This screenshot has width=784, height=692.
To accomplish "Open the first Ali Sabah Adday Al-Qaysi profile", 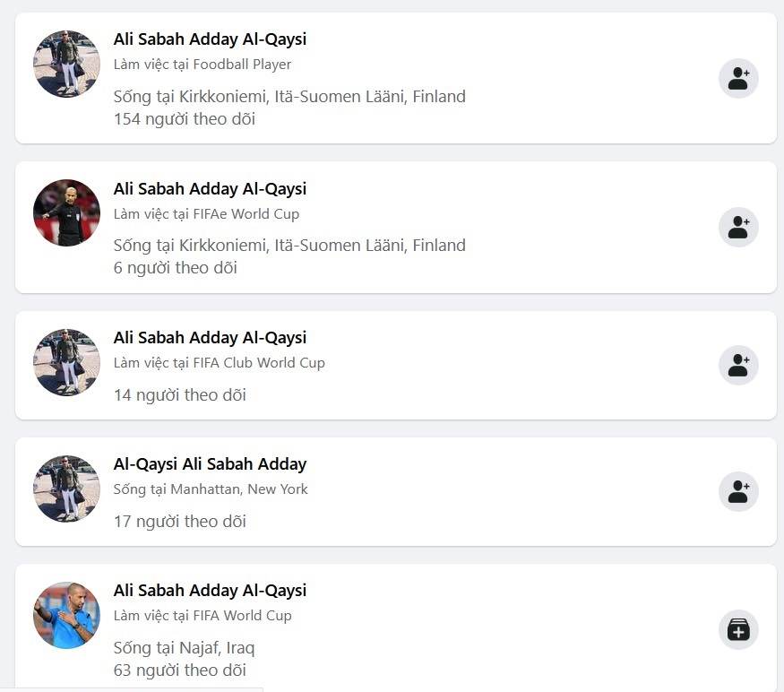I will [x=210, y=39].
